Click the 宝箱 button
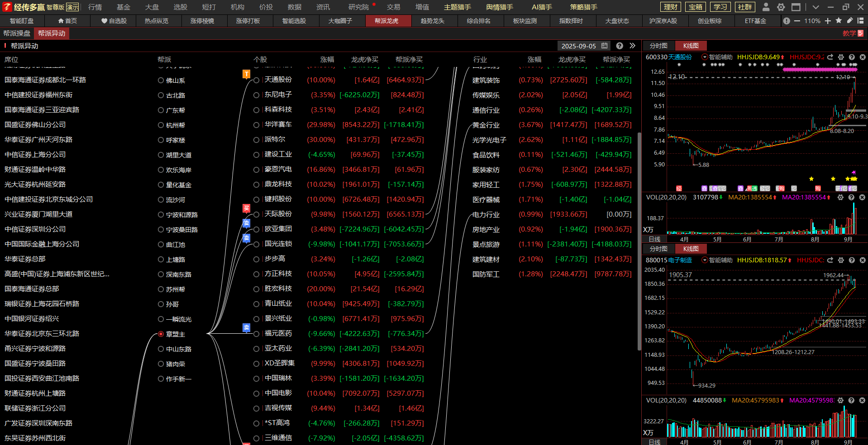 (696, 7)
